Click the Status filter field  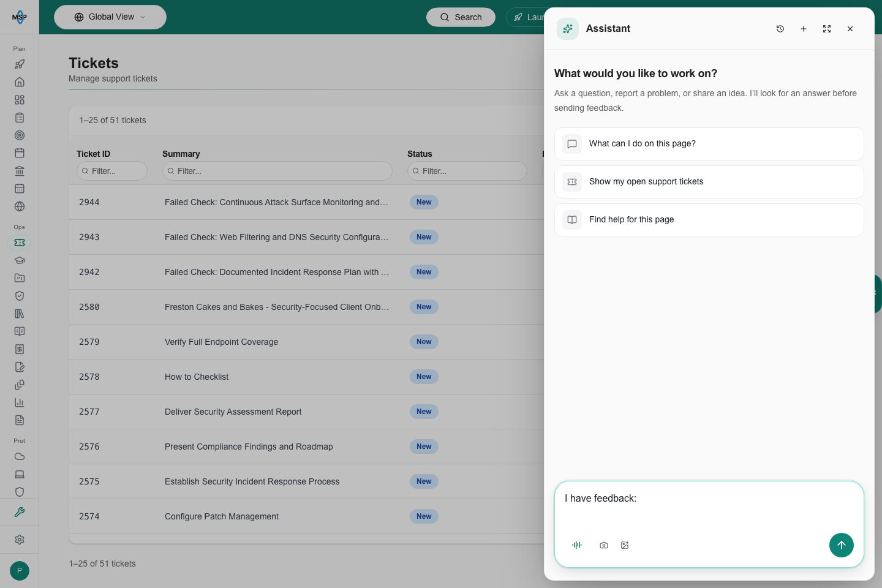(467, 171)
